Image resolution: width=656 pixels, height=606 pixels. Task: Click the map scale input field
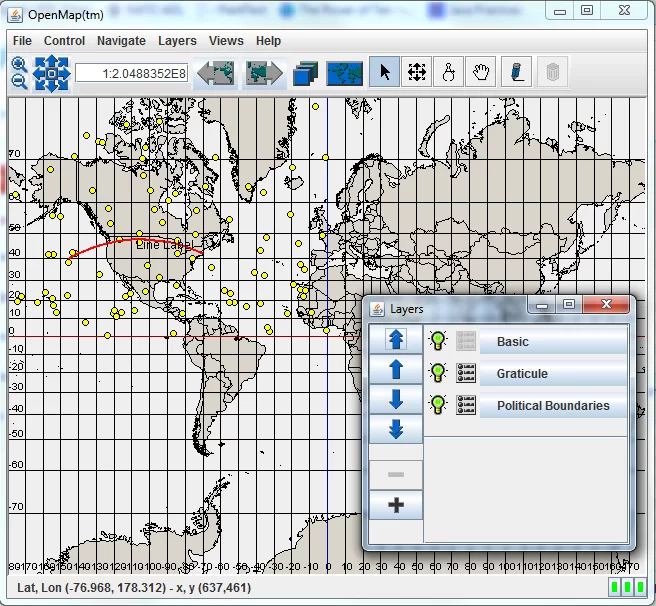click(132, 74)
